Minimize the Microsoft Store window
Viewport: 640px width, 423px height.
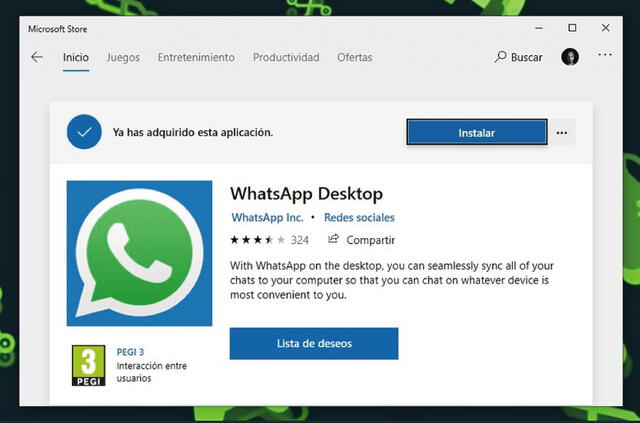[x=539, y=28]
